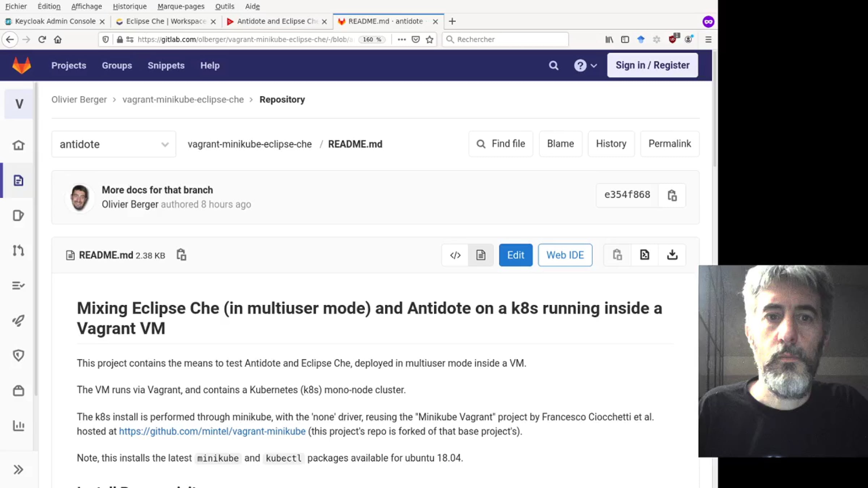
Task: Expand the collapsed sidebar
Action: (18, 470)
